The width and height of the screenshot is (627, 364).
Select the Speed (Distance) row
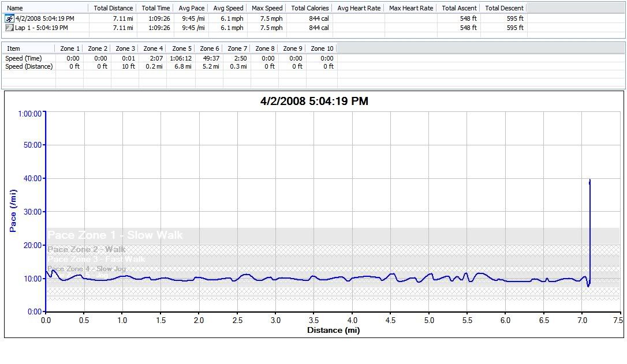(x=29, y=66)
